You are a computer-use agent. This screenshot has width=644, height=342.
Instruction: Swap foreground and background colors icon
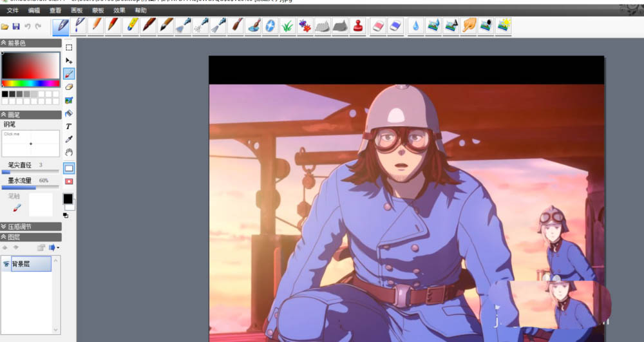click(66, 216)
